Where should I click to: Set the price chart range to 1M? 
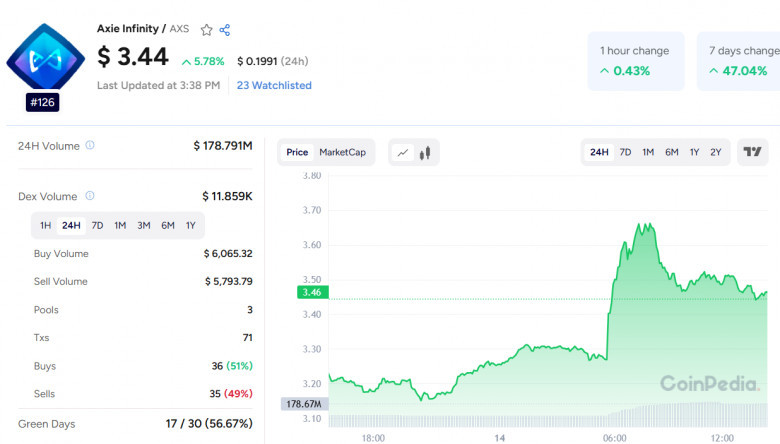[x=648, y=152]
